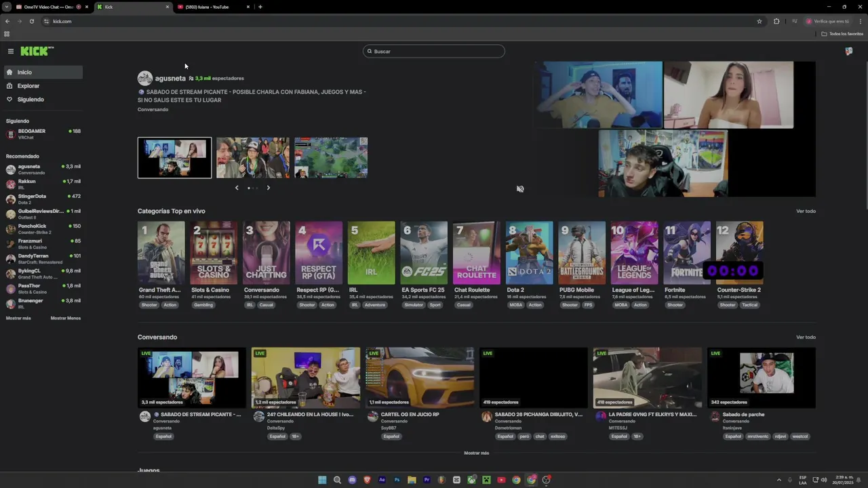Open the Fortnite category card
868x488 pixels.
[688, 253]
